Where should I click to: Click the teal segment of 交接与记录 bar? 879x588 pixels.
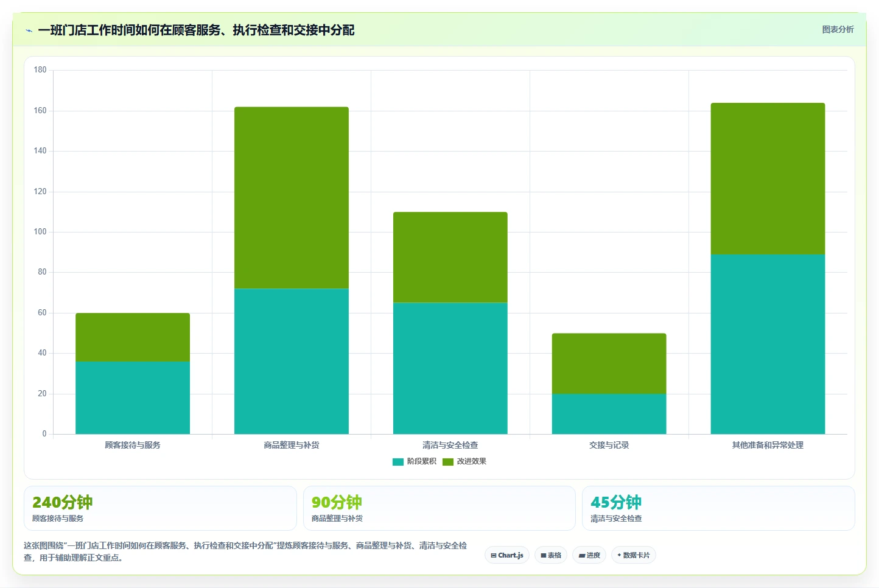click(x=609, y=414)
